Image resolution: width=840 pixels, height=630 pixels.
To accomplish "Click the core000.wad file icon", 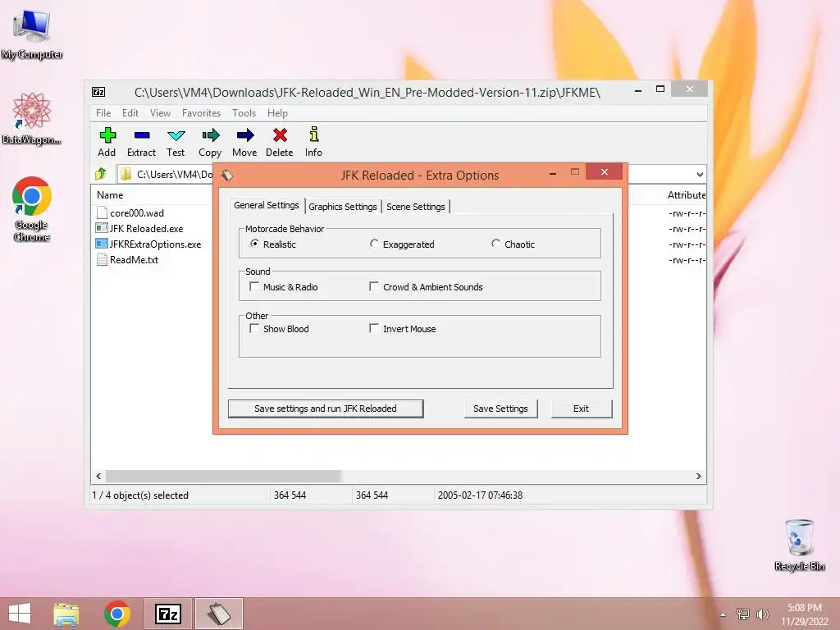I will pos(102,212).
